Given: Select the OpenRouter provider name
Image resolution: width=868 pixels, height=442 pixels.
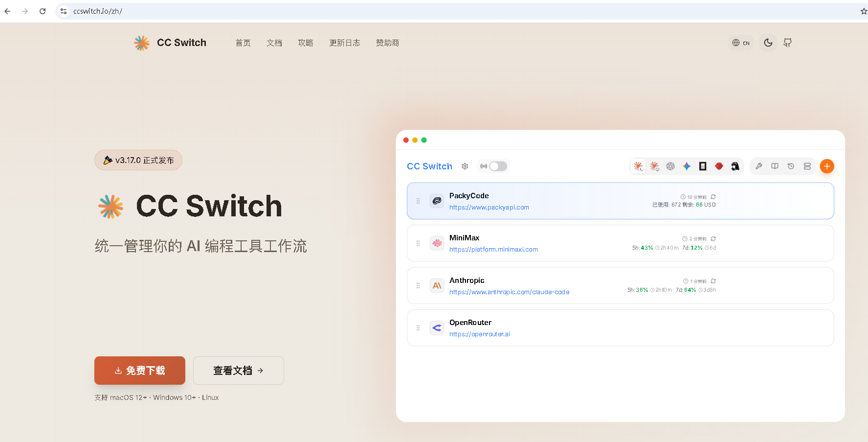Looking at the screenshot, I should coord(470,323).
